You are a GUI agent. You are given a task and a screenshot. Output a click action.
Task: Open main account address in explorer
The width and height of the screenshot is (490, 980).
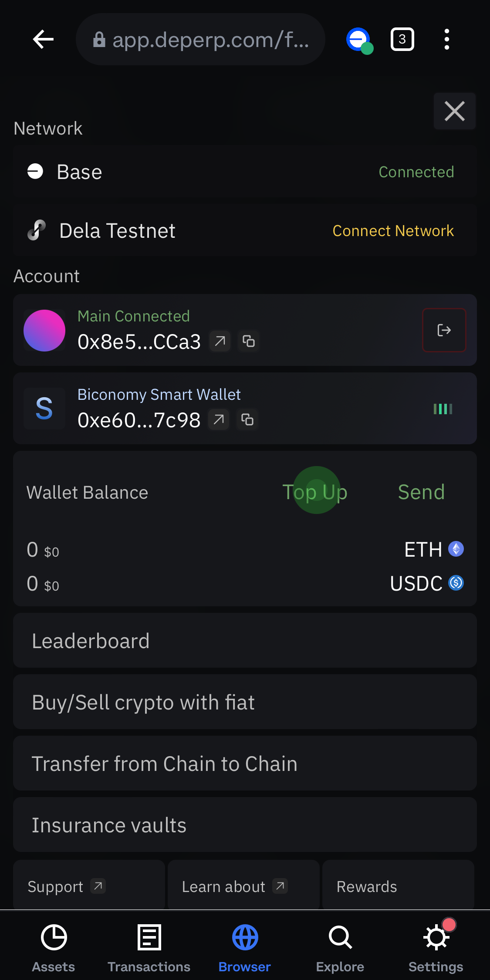pos(220,341)
